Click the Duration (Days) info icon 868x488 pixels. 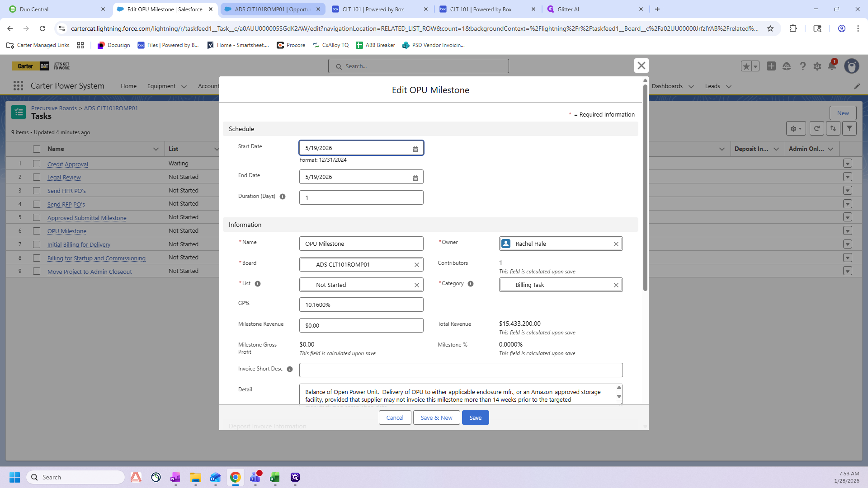(x=283, y=197)
